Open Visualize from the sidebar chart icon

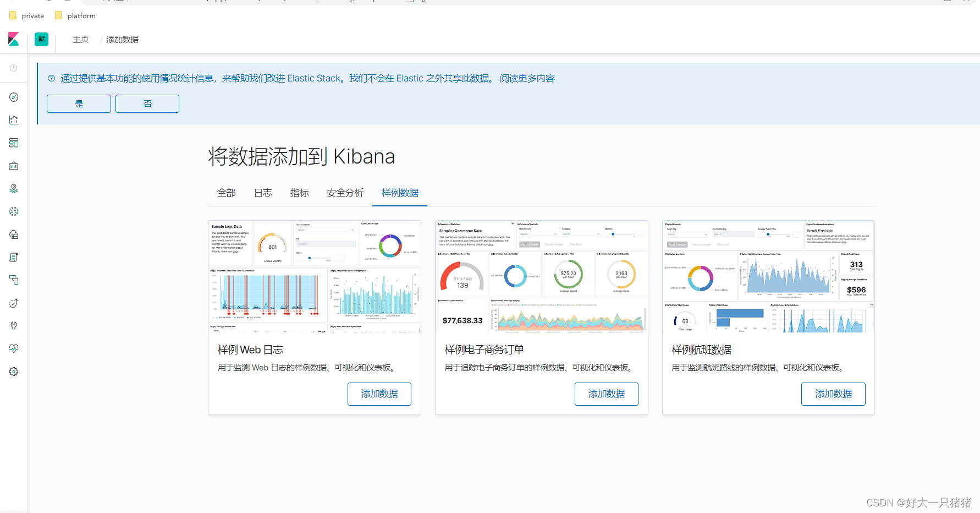coord(14,120)
